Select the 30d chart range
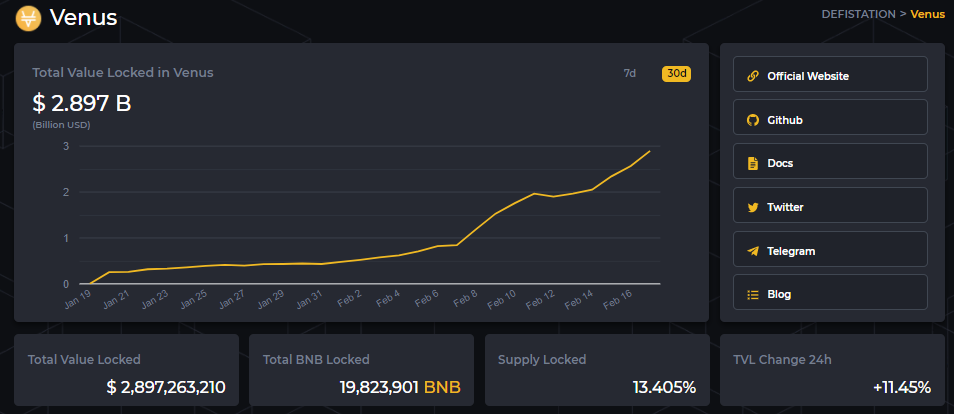Viewport: 954px width, 414px height. (x=677, y=74)
